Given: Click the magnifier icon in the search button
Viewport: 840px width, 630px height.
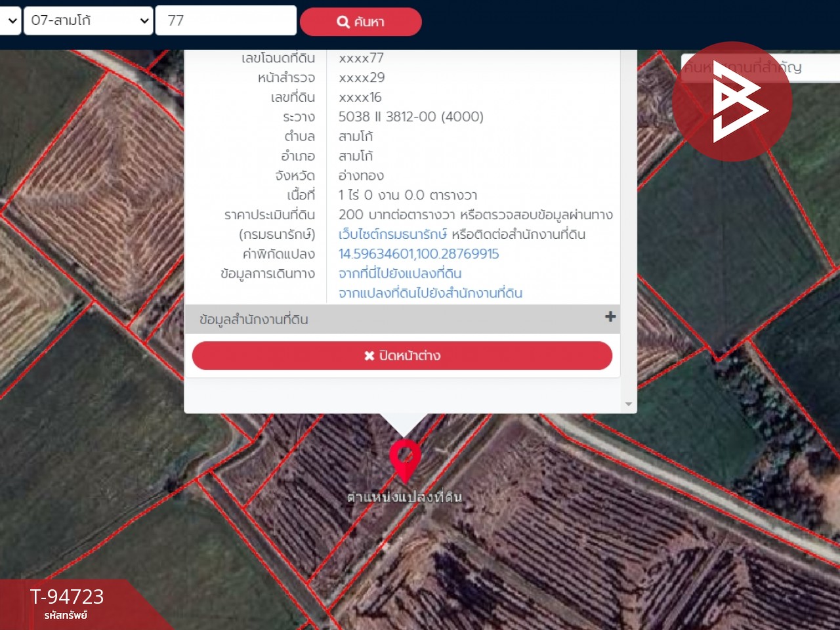Looking at the screenshot, I should click(343, 22).
